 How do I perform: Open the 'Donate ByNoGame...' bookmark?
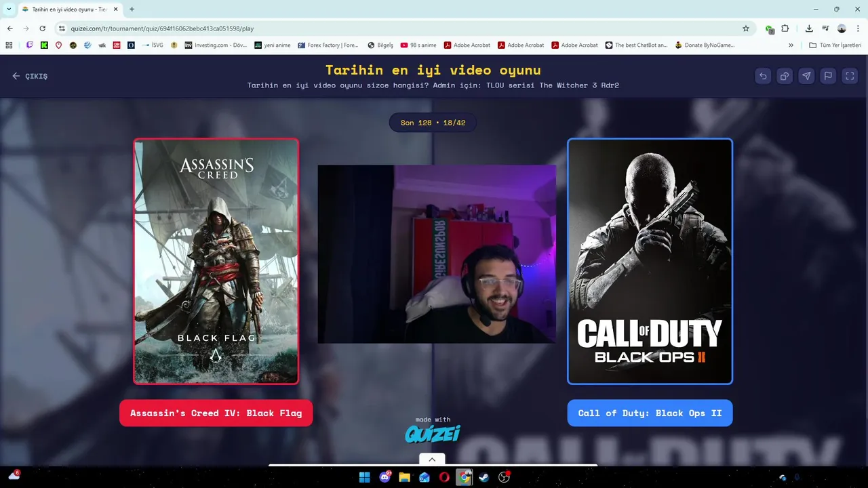coord(705,45)
